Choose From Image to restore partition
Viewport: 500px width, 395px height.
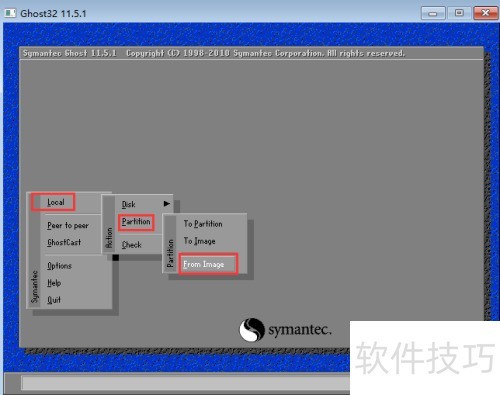(204, 264)
